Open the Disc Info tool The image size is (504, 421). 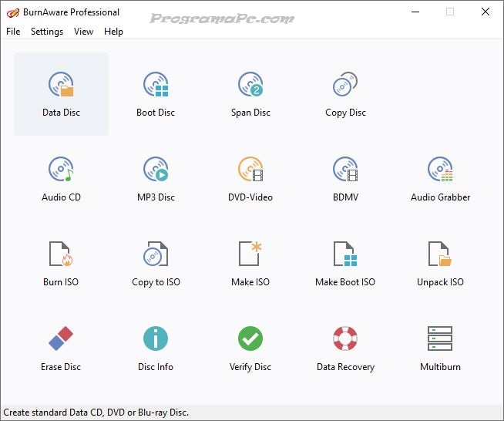[156, 340]
